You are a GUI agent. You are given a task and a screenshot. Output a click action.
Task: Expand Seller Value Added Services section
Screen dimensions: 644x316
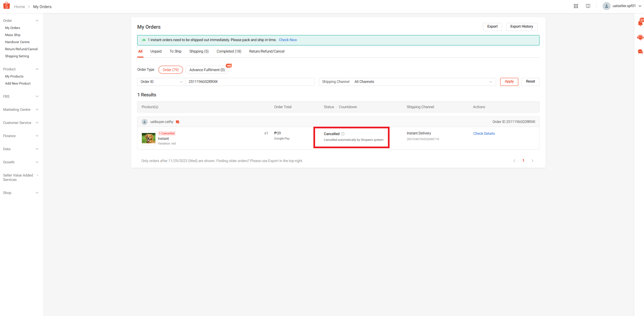pos(37,176)
